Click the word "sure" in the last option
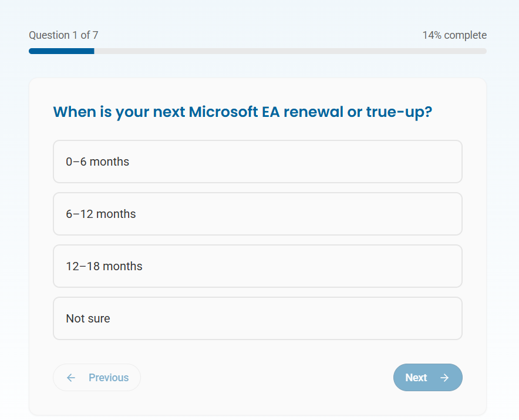Viewport: 519px width, 420px height. click(x=99, y=318)
